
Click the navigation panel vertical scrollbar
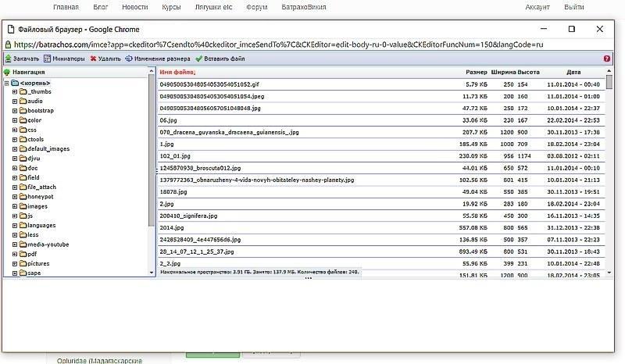coord(152,156)
